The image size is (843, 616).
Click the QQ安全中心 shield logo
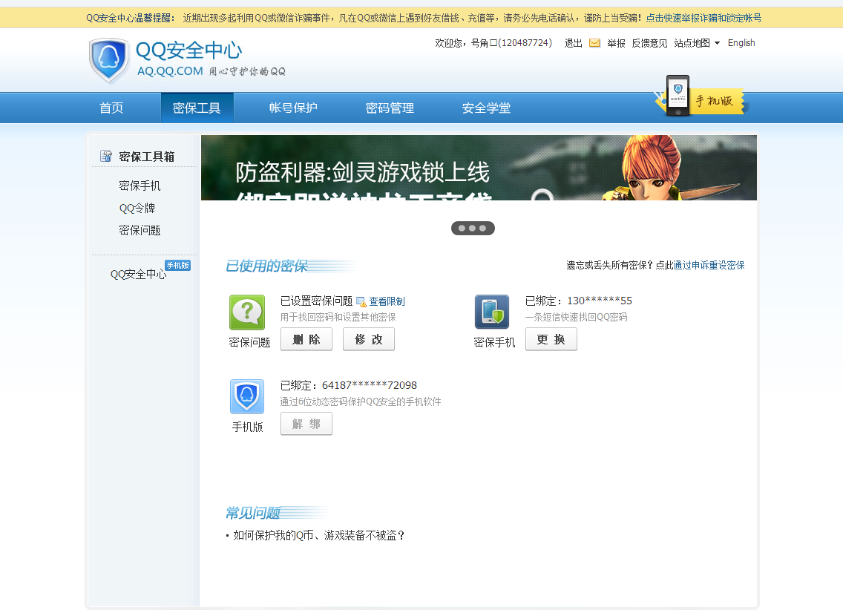pos(109,60)
